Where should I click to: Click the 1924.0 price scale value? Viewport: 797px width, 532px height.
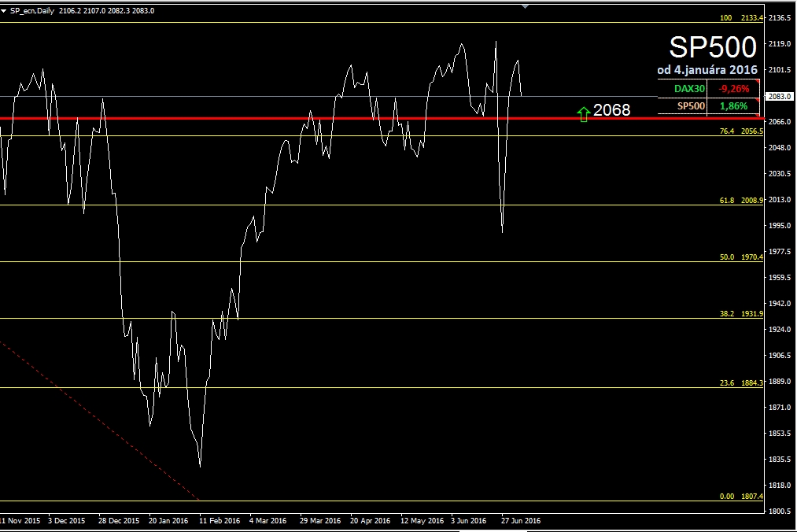780,329
